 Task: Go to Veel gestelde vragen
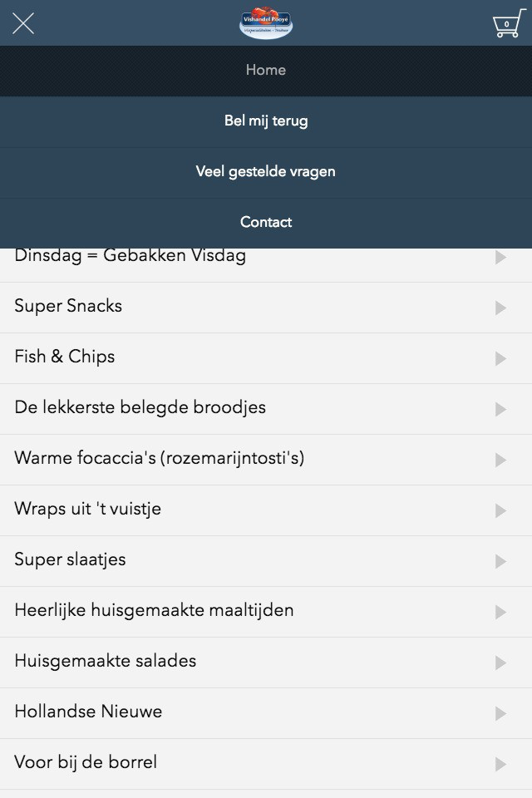[266, 172]
